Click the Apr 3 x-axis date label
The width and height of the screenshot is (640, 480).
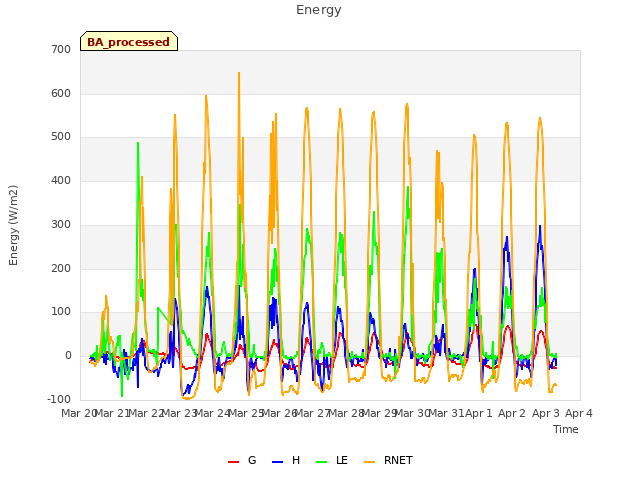tap(545, 413)
